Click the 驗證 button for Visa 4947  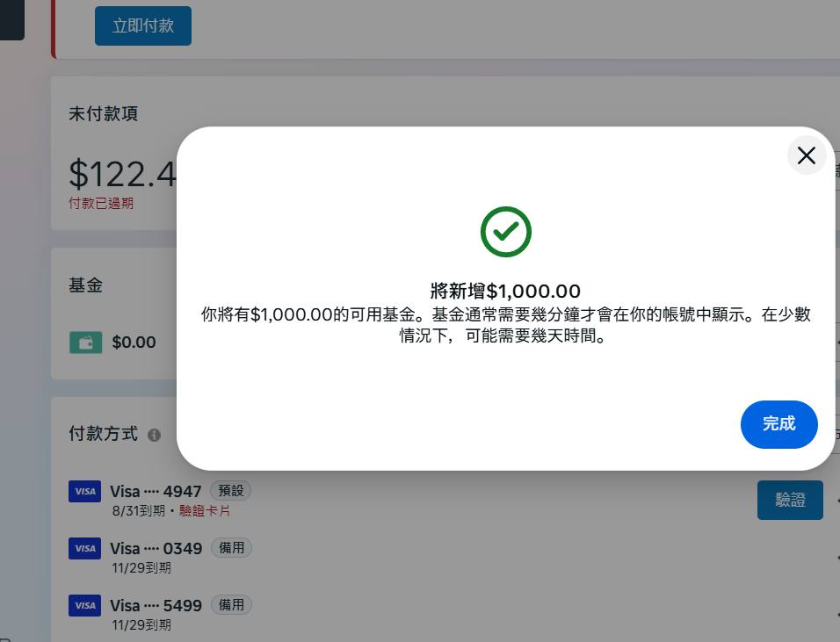coord(790,500)
